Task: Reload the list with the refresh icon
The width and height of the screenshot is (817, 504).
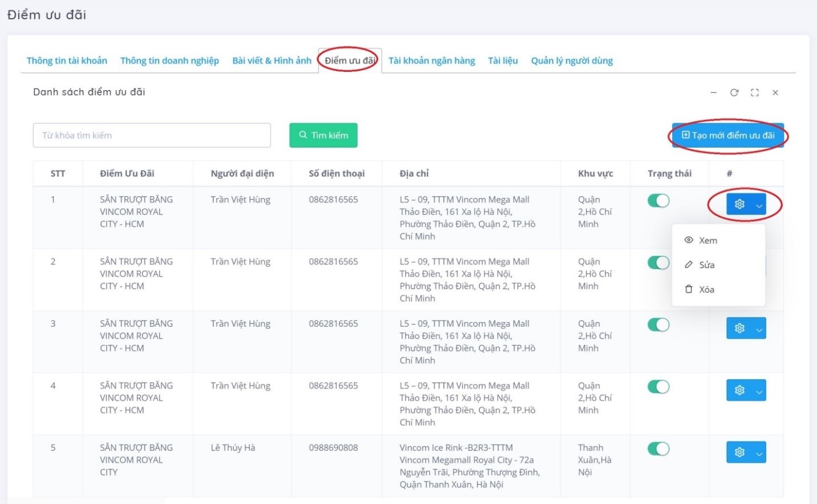Action: pos(734,92)
